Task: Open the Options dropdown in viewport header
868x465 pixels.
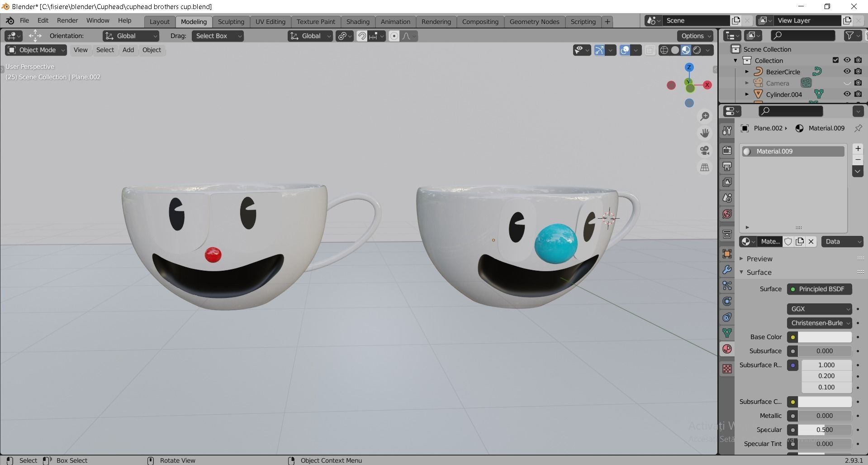Action: click(695, 36)
